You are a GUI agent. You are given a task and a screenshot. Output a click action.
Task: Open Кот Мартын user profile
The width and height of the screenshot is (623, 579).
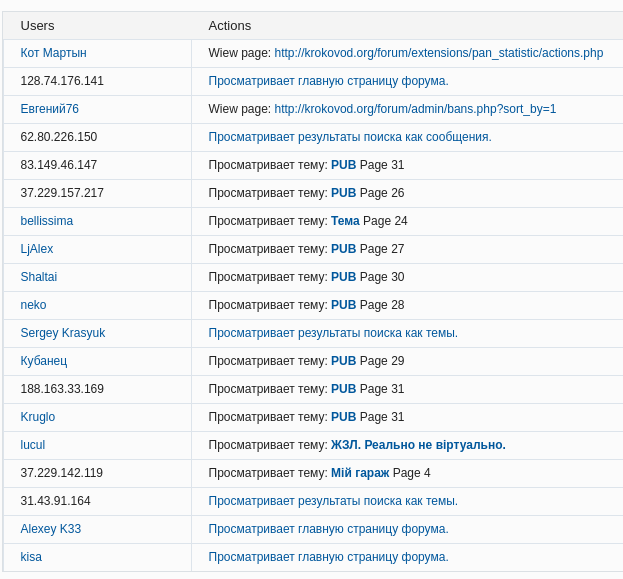click(x=53, y=53)
